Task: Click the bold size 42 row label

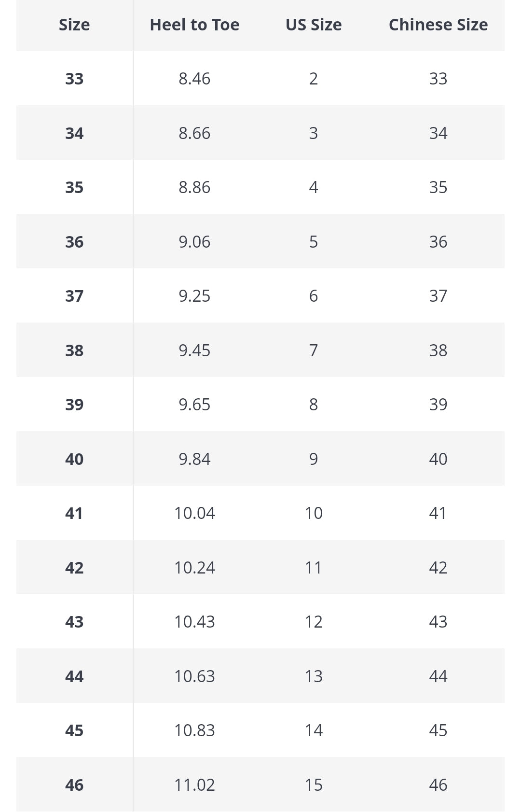Action: coord(74,568)
